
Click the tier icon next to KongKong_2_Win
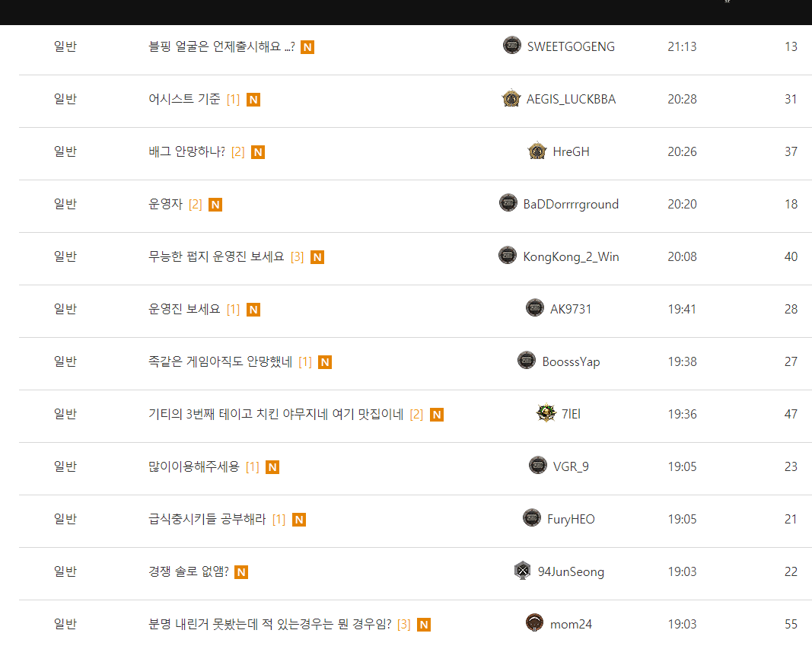coord(508,256)
